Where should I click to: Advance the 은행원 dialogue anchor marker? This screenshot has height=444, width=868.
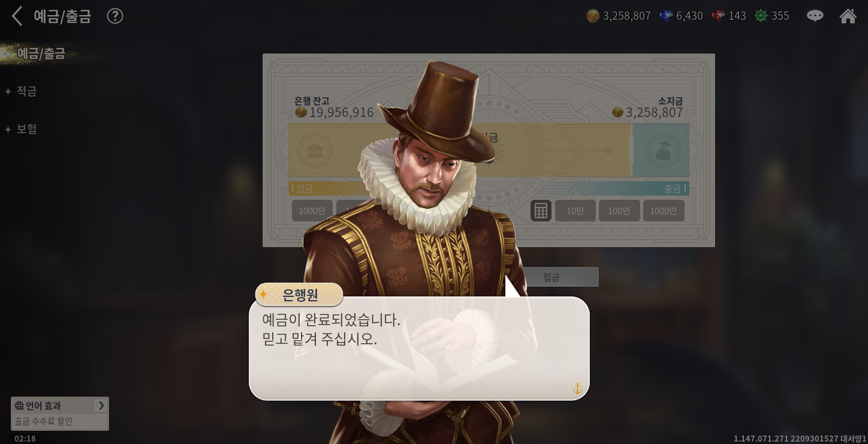[577, 389]
